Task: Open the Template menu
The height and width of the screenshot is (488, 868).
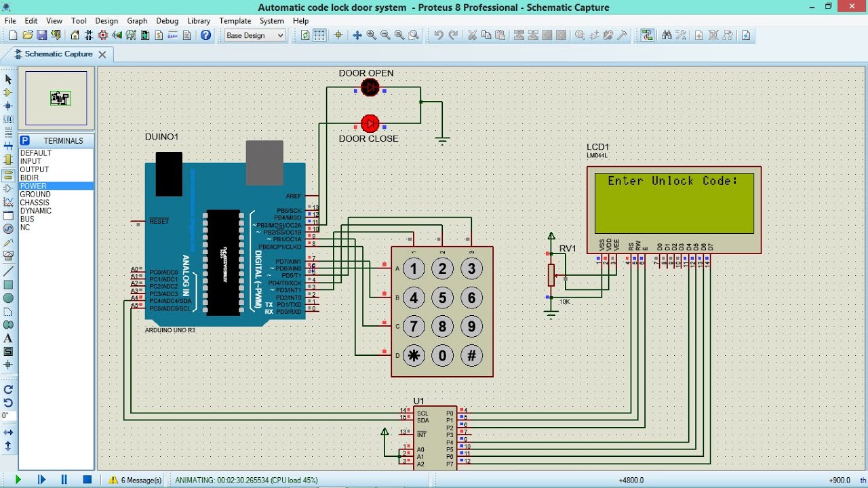Action: pyautogui.click(x=235, y=21)
